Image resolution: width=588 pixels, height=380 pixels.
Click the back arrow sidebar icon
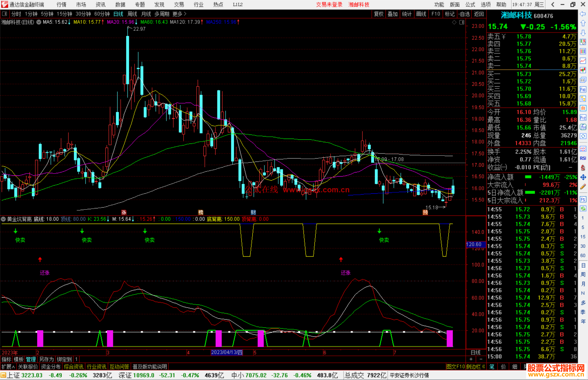[x=583, y=14]
